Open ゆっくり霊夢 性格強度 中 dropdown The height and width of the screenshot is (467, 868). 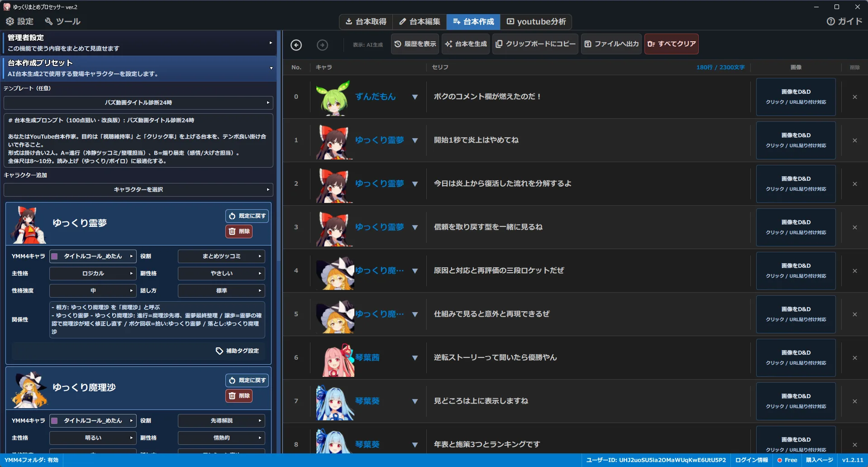[93, 291]
